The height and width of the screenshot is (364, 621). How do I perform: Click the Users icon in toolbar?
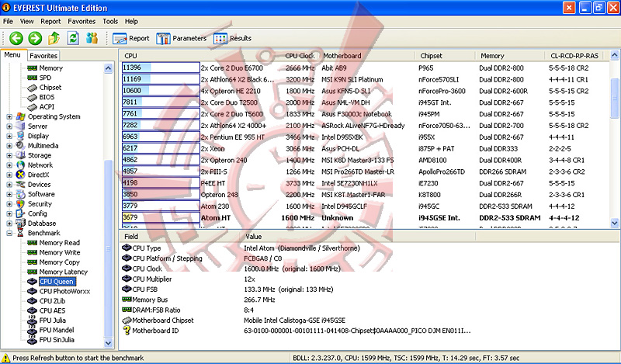[x=92, y=39]
